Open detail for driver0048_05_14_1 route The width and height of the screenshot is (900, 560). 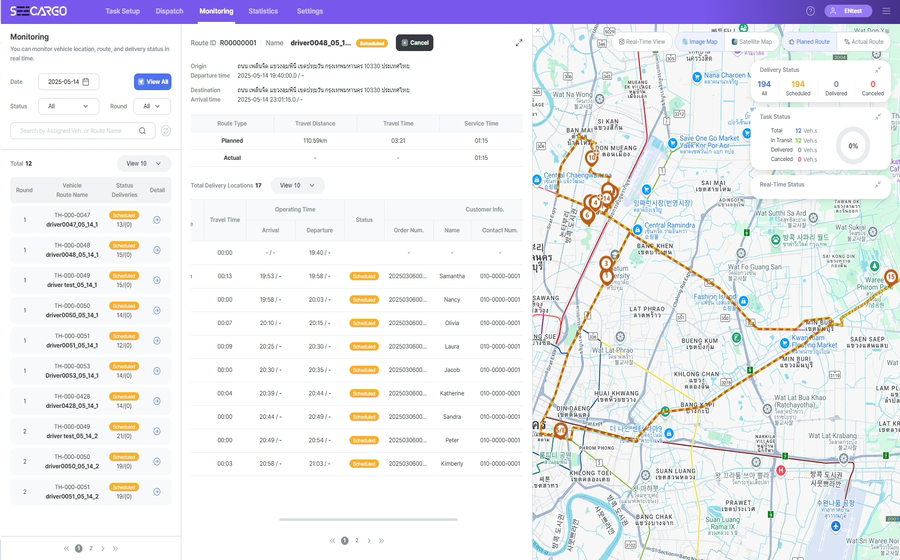pos(157,250)
